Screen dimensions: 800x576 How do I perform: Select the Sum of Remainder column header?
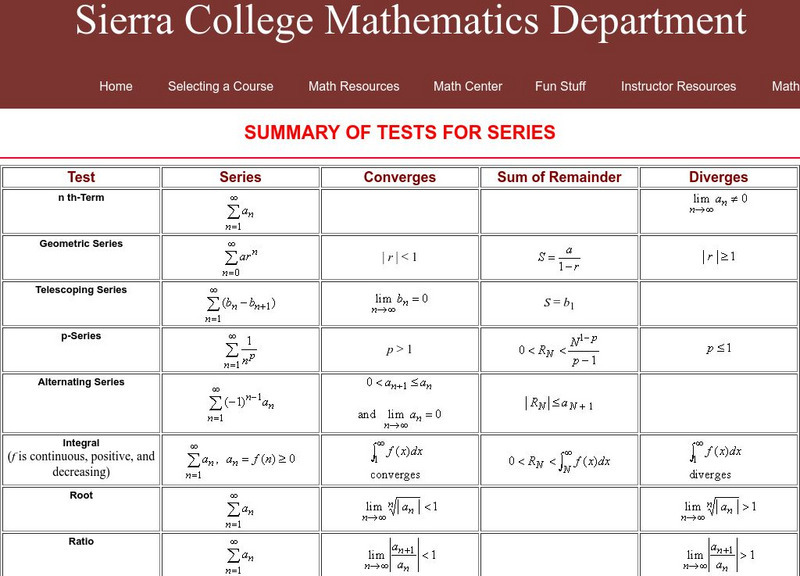[x=559, y=177]
